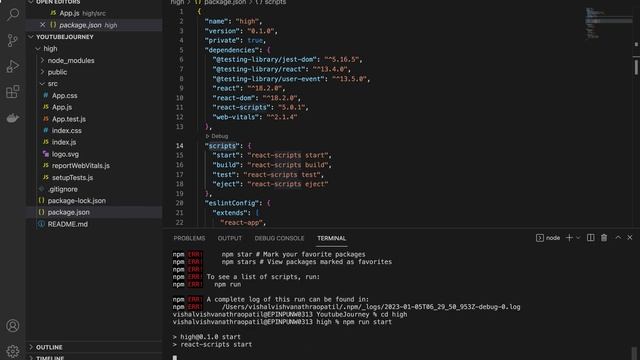Switch to the OUTPUT tab

[229, 238]
